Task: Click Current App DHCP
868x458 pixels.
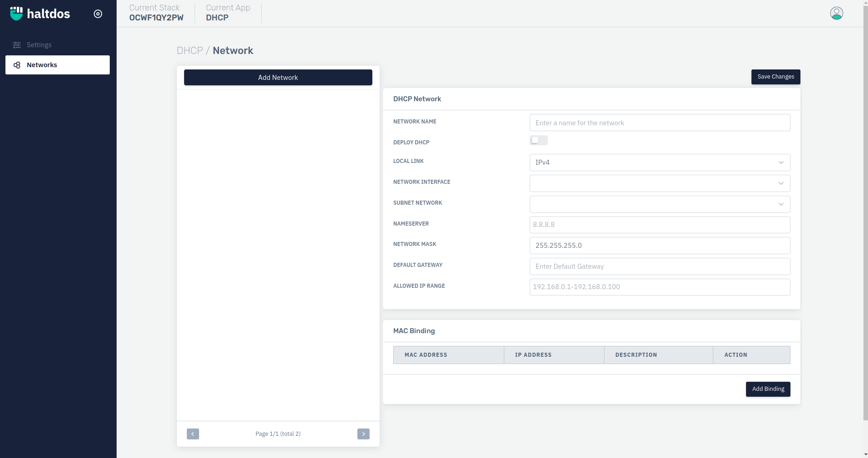Action: 228,13
